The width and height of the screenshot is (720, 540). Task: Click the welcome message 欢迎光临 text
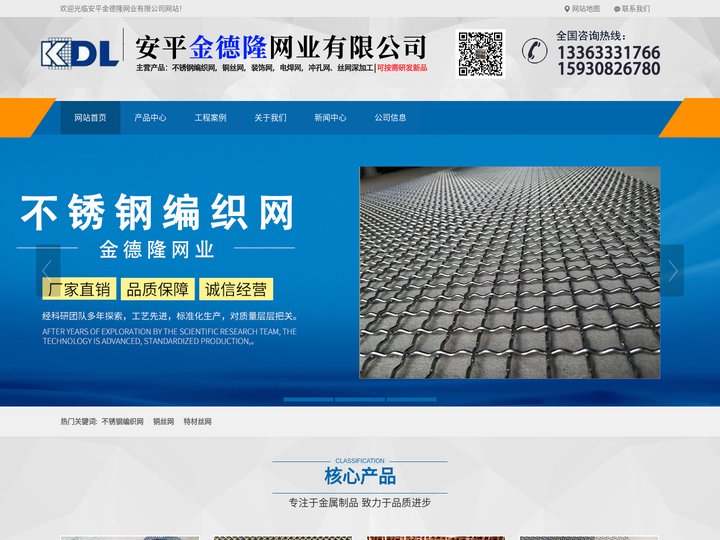tap(121, 9)
